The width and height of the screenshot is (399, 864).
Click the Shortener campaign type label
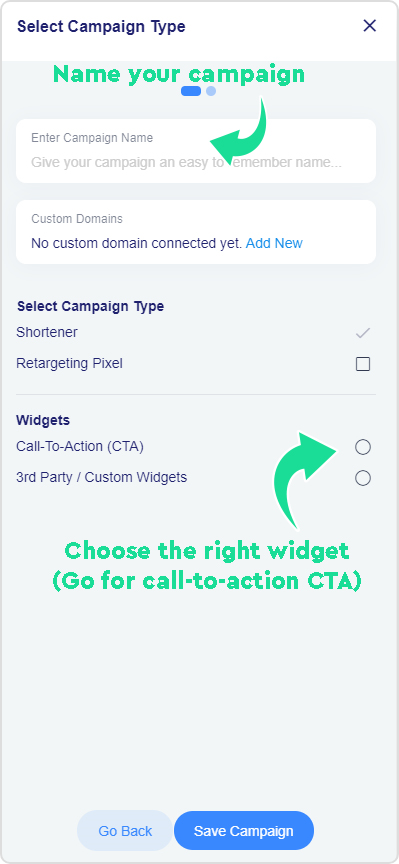pyautogui.click(x=47, y=333)
